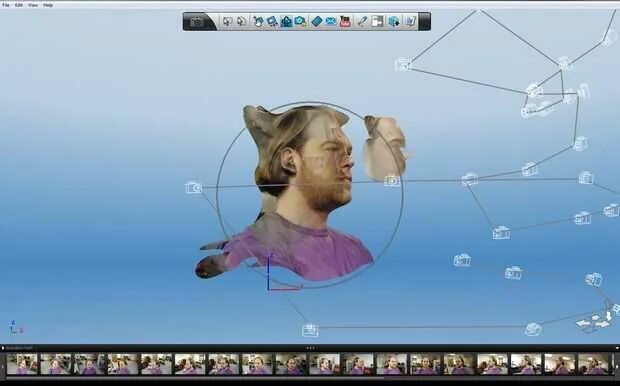
Task: Click the arrow at filmstrip header right end
Action: [x=616, y=348]
